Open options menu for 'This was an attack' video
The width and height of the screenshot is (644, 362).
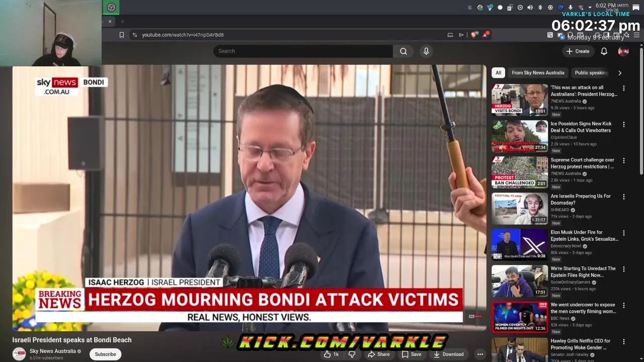(x=624, y=88)
